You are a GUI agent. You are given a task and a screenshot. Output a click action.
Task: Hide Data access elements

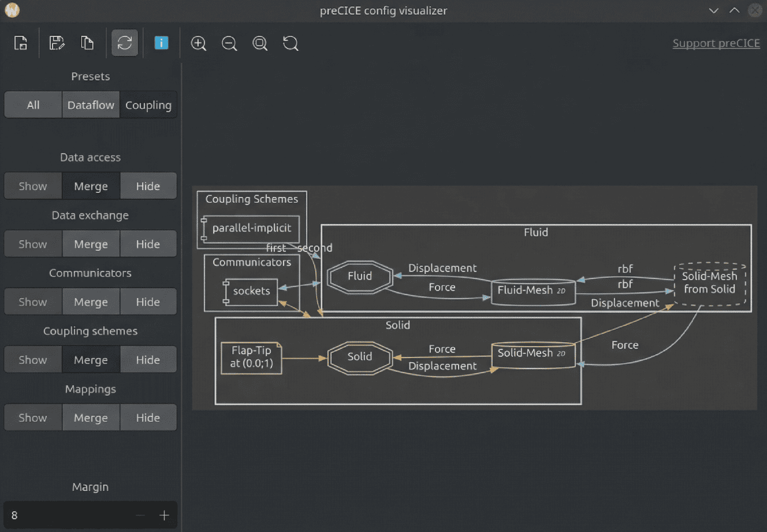(x=148, y=185)
